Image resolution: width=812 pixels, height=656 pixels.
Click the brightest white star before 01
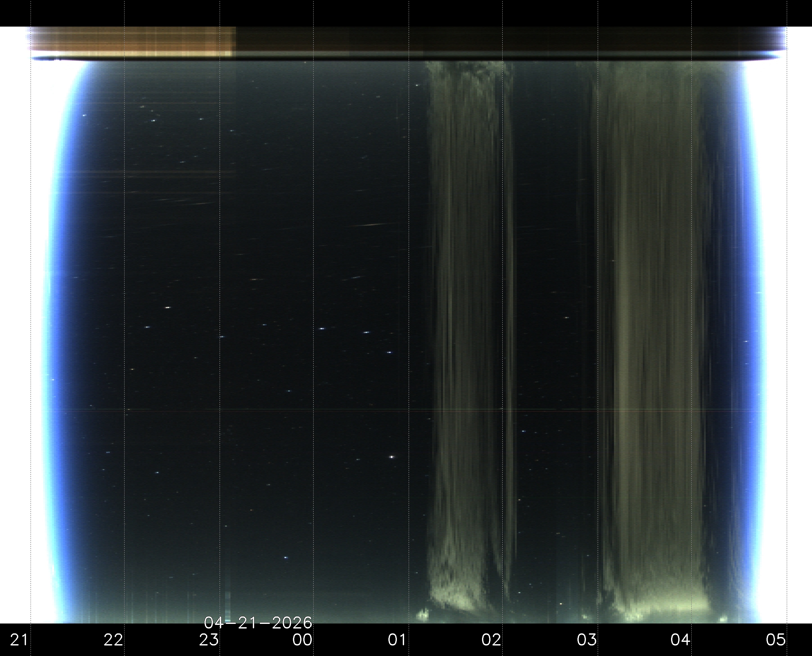pos(392,457)
